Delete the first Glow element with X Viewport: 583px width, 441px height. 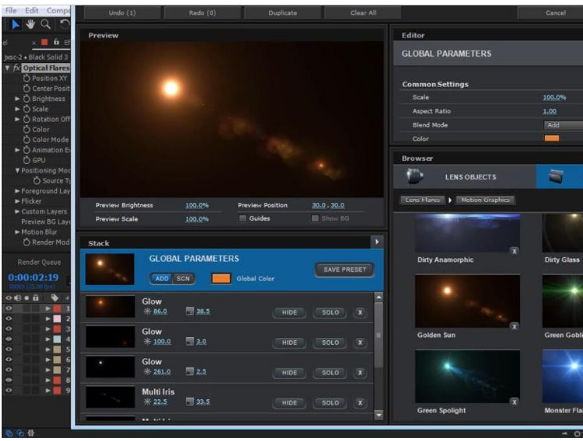pyautogui.click(x=360, y=312)
